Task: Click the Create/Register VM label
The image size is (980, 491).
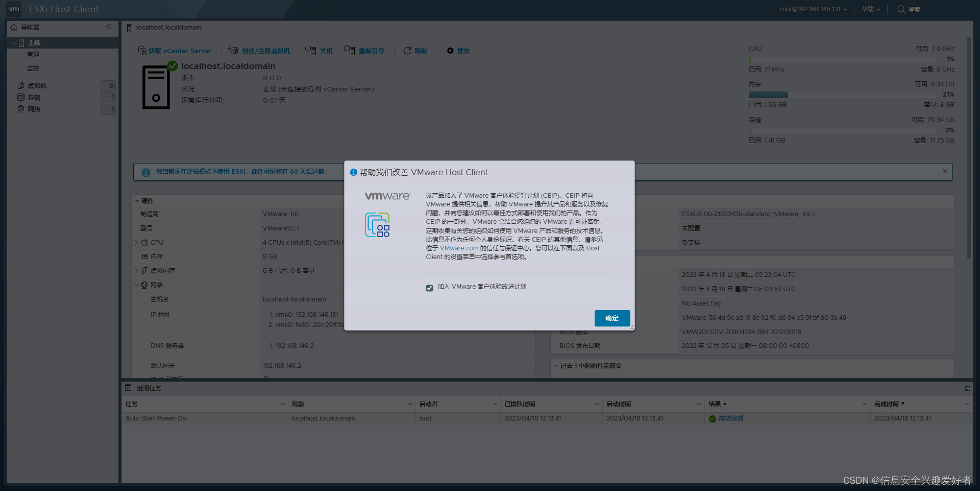Action: [266, 51]
